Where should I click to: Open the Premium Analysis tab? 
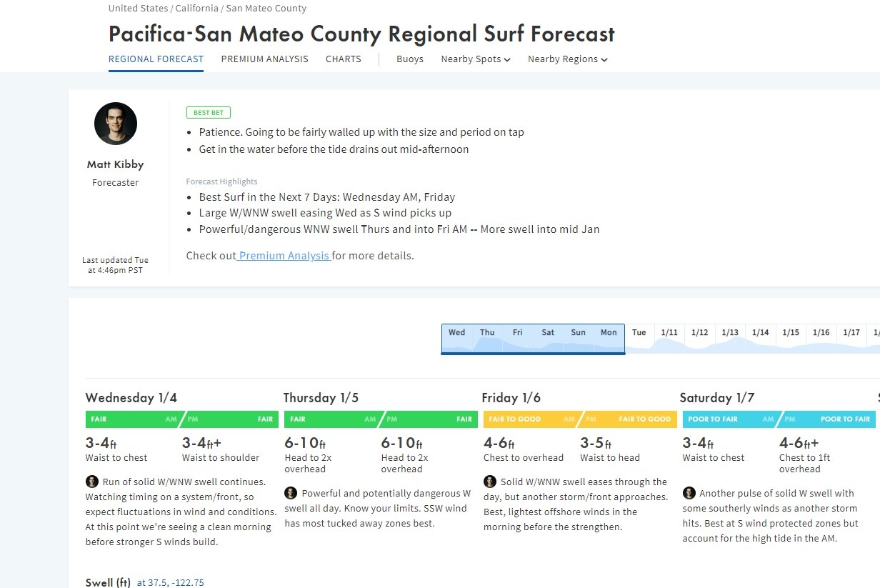[x=264, y=59]
